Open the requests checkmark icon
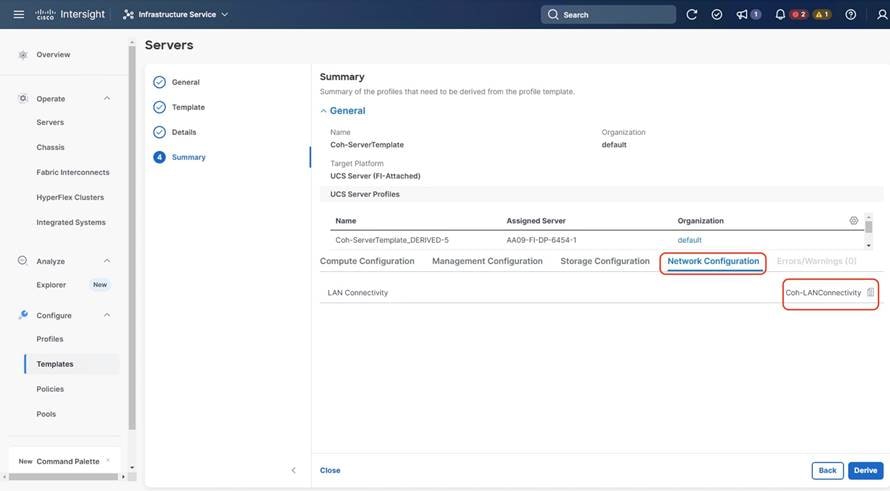This screenshot has width=890, height=491. (x=717, y=15)
